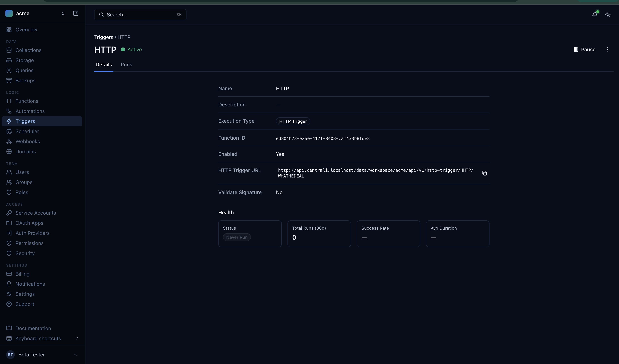Open the Webhooks section
The width and height of the screenshot is (619, 364).
point(28,141)
